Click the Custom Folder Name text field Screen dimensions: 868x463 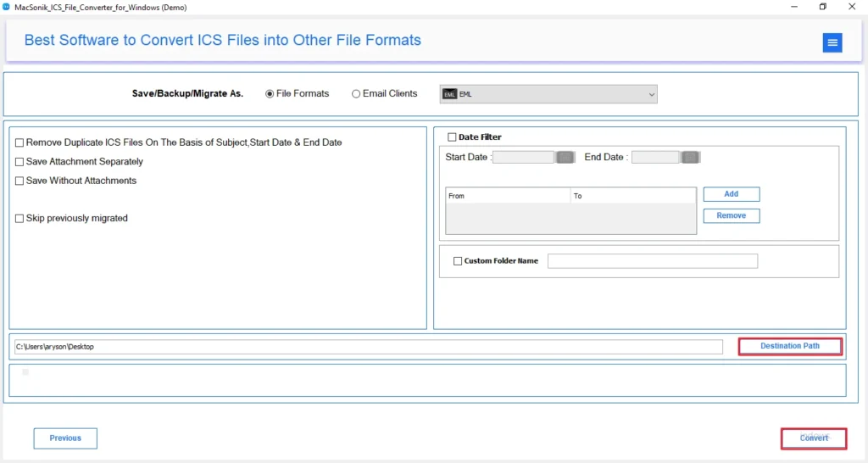(652, 261)
